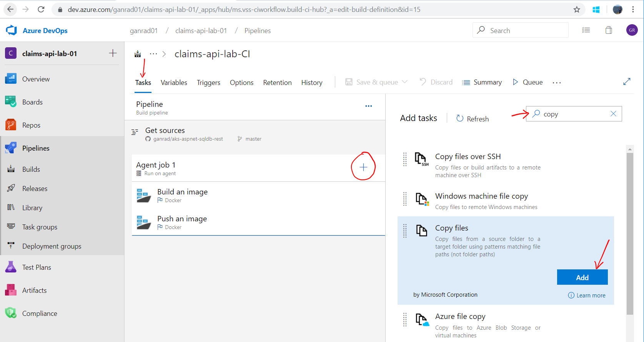644x342 pixels.
Task: Reload the page with the refresh icon
Action: [x=41, y=9]
